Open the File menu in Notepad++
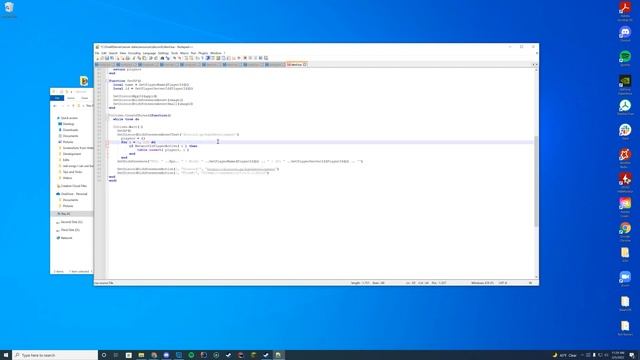Image resolution: width=640 pixels, height=360 pixels. tap(97, 53)
